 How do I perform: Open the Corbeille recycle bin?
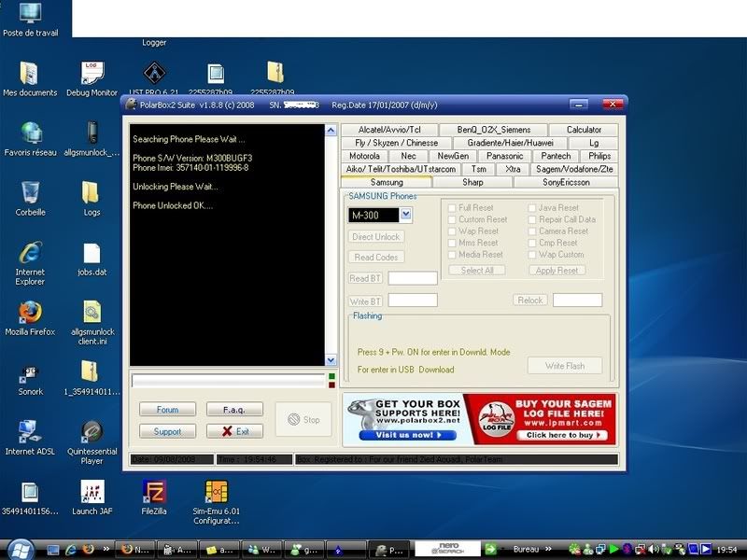pos(31,199)
